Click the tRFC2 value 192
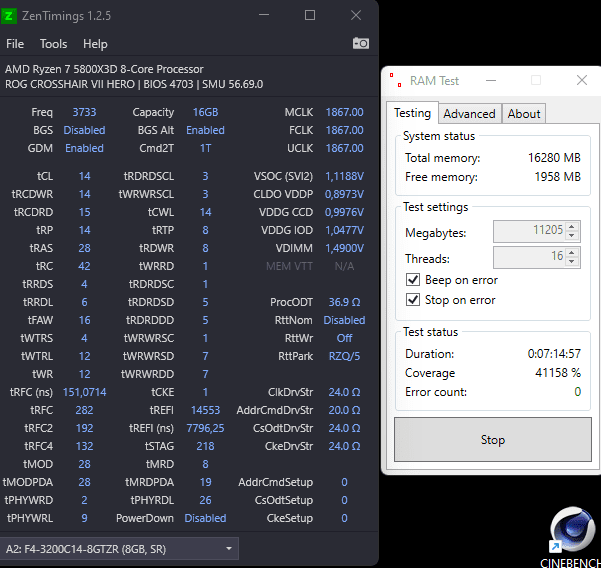Screen dimensions: 601x568 84,428
